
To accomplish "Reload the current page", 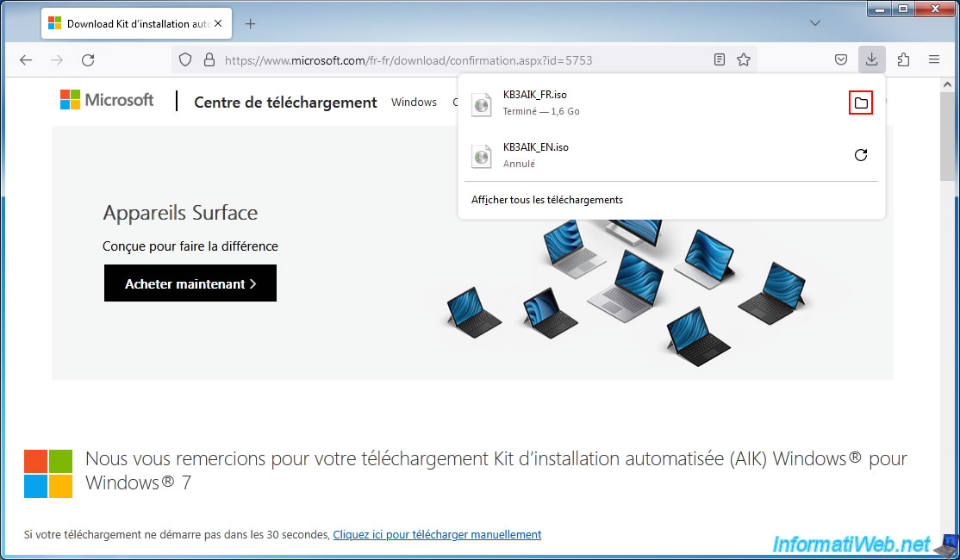I will tap(88, 60).
